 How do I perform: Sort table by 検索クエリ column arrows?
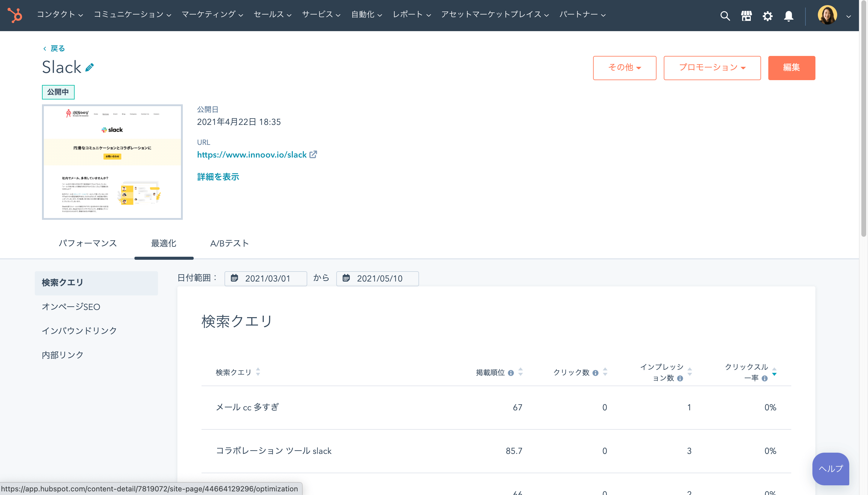click(258, 372)
